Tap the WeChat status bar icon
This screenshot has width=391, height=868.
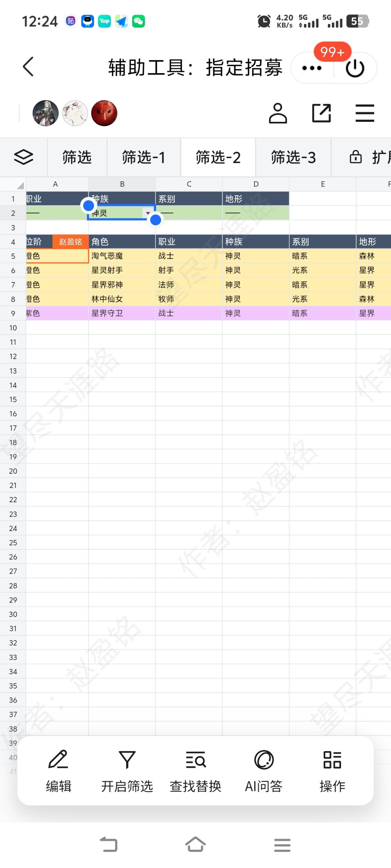click(139, 21)
